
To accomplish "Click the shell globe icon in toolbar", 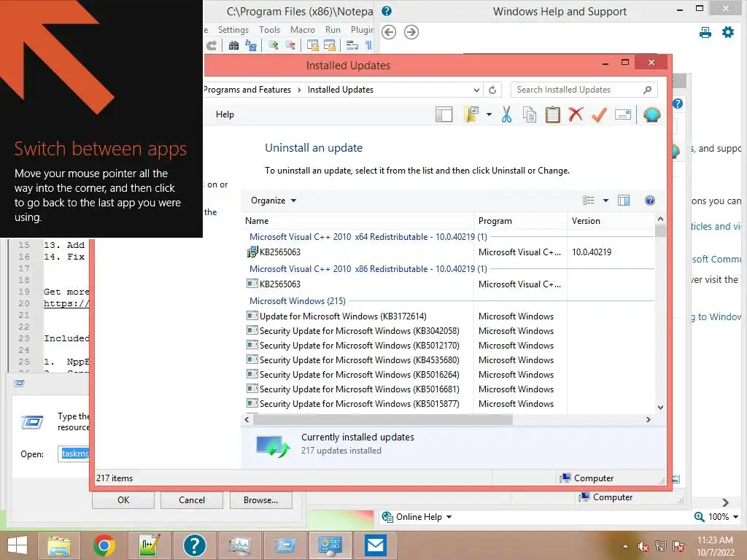I will coord(651,114).
